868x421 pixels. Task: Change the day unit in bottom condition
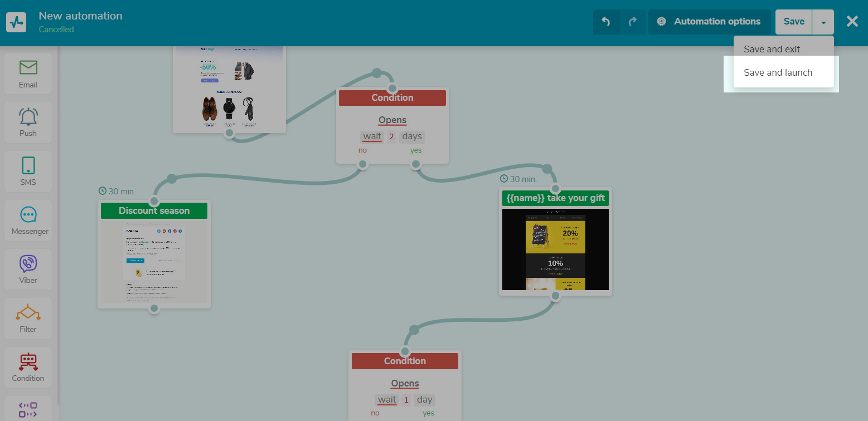[425, 400]
